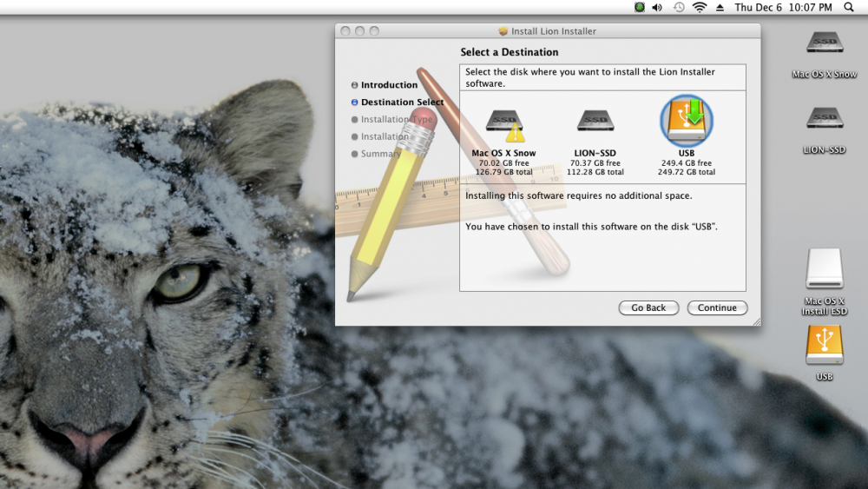This screenshot has width=868, height=489.
Task: Open the volume menu bar icon
Action: pyautogui.click(x=657, y=7)
